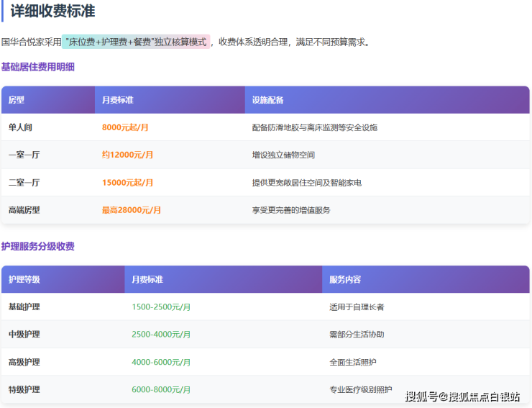532x408 pixels.
Task: Click the 服务内容 column header
Action: 345,279
